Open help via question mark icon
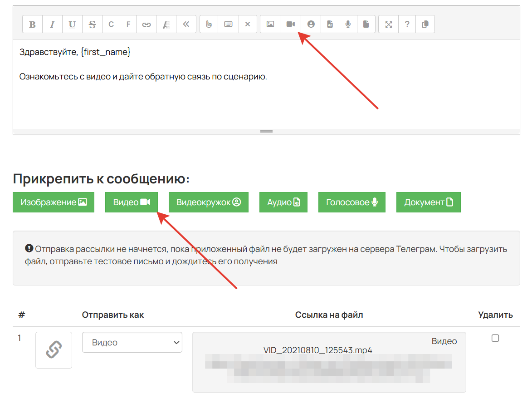Screen dimensions: 532x399 click(407, 24)
